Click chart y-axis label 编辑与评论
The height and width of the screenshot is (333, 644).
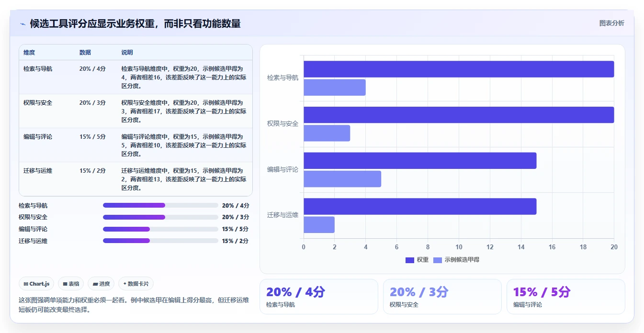[282, 169]
